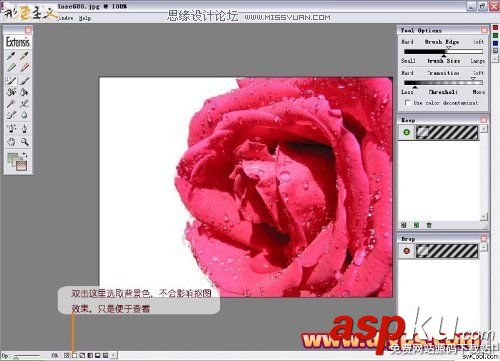This screenshot has height=361, width=500.
Task: Select the plain Brush tool
Action: click(24, 80)
